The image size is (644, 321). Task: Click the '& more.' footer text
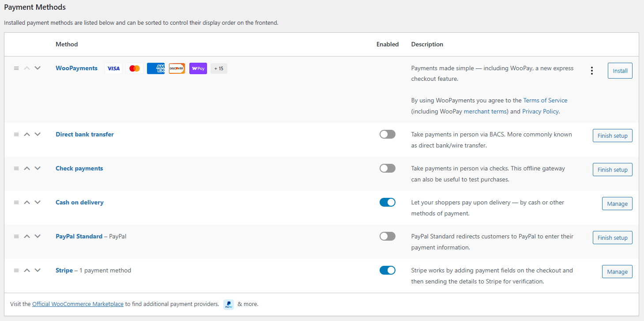[248, 304]
